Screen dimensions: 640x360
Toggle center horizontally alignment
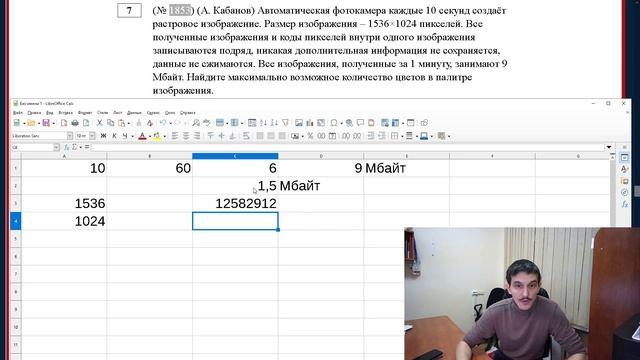(x=186, y=136)
